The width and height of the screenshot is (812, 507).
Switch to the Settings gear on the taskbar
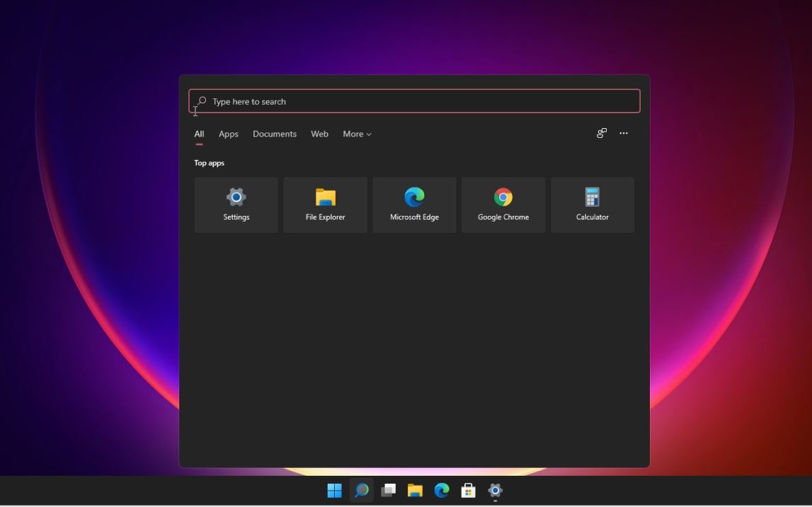pos(495,490)
